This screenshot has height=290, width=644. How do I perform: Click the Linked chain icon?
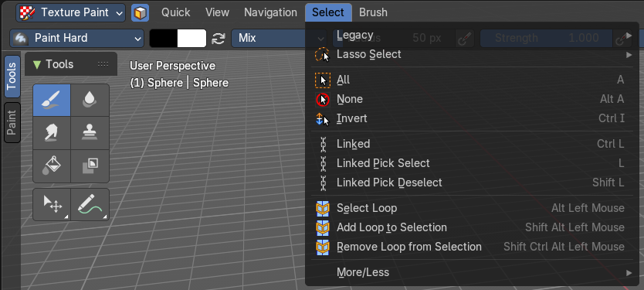click(323, 144)
